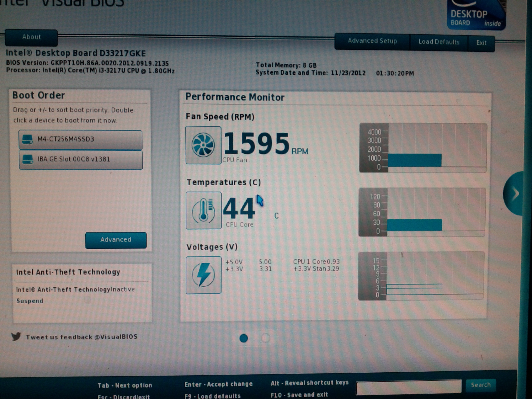Click the search input field
Screen dimensions: 532x399
(409, 387)
